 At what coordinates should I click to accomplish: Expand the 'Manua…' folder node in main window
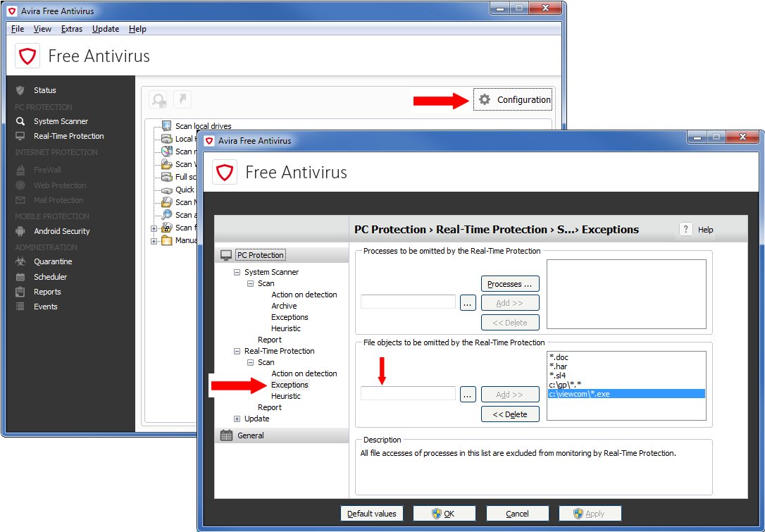coord(154,240)
